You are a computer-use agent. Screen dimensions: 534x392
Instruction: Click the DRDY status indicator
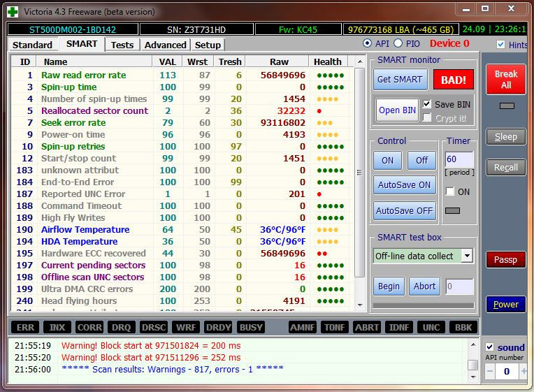[218, 327]
